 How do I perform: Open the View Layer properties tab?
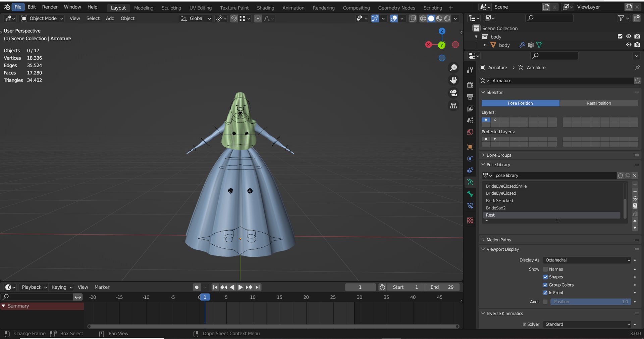click(x=470, y=108)
